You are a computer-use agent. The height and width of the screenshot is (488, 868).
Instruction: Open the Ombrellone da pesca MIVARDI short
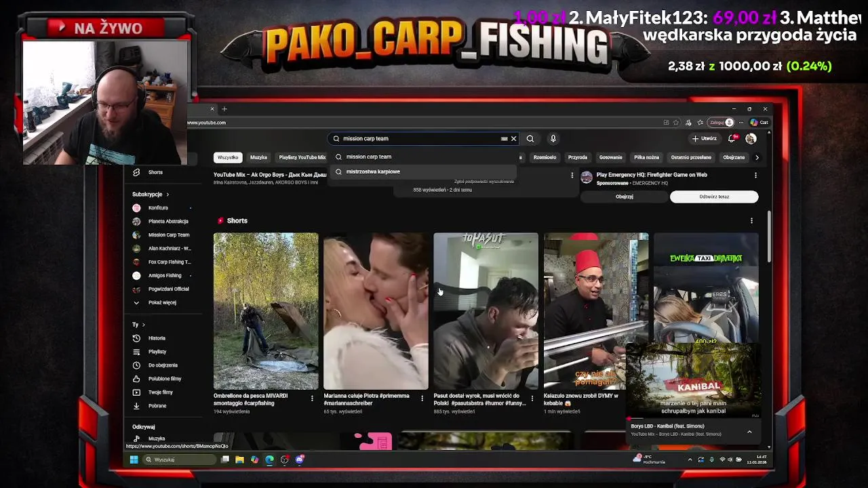tap(266, 311)
